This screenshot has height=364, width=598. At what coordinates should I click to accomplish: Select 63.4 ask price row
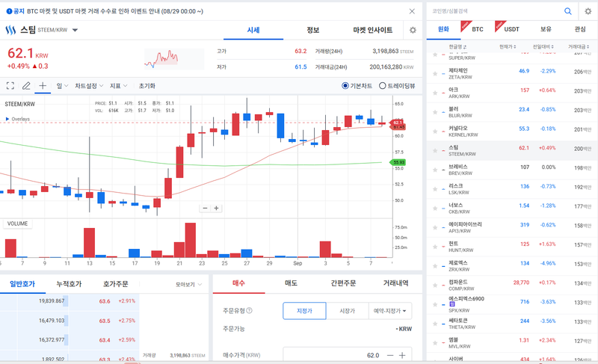[x=70, y=339]
